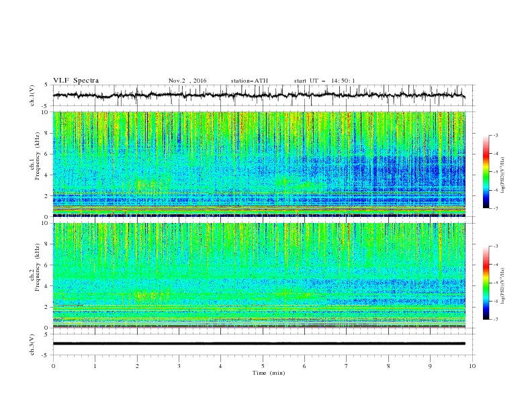Click the ch.2 "Frequency (kHz)" vertical axis label
The image size is (532, 411).
(38, 267)
